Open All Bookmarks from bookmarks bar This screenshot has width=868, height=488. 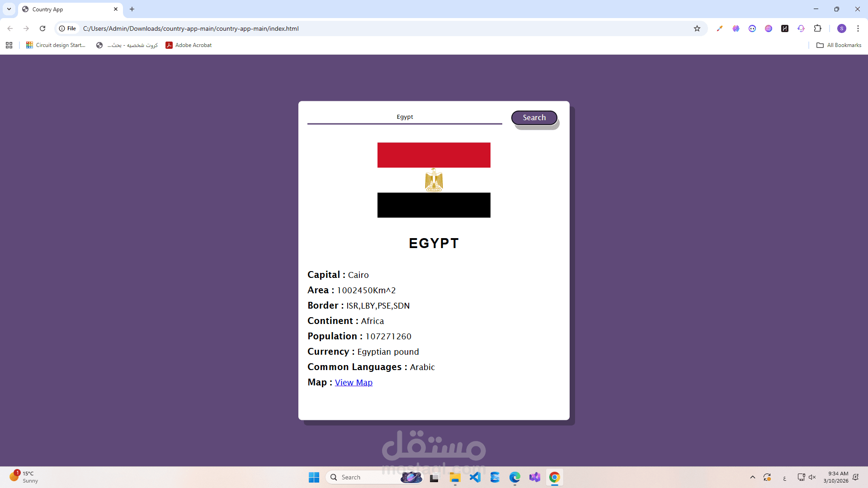pyautogui.click(x=839, y=45)
